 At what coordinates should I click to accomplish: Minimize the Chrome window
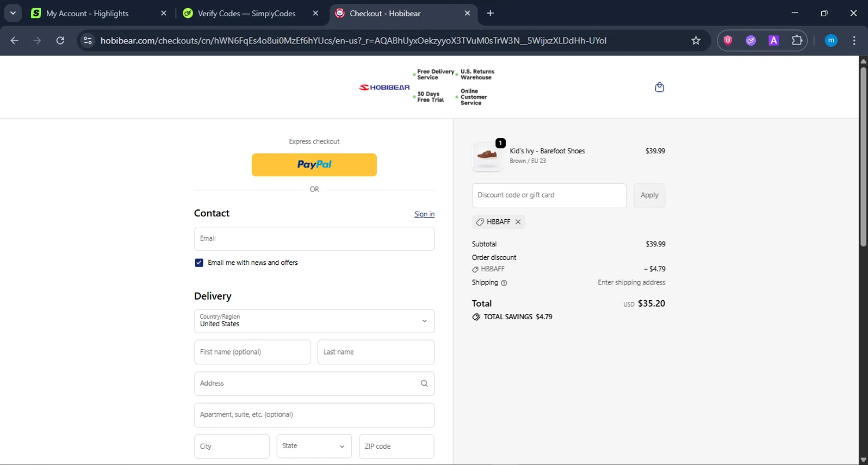(795, 13)
